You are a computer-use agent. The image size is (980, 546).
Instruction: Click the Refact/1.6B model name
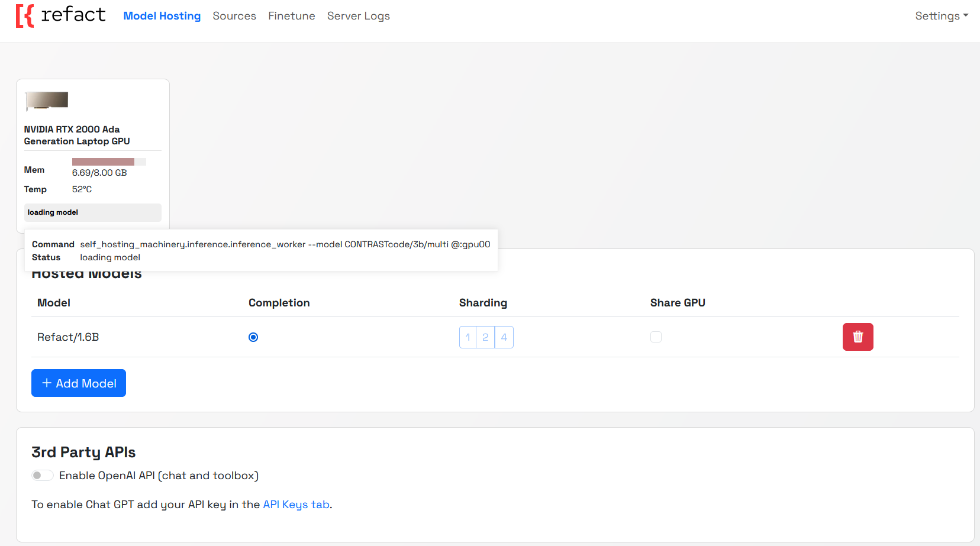click(x=68, y=337)
